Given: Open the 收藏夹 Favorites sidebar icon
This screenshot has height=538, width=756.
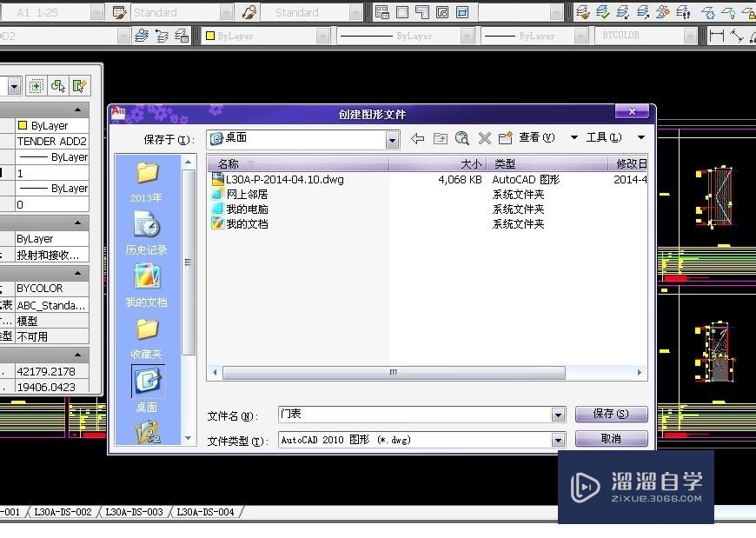Looking at the screenshot, I should (146, 335).
